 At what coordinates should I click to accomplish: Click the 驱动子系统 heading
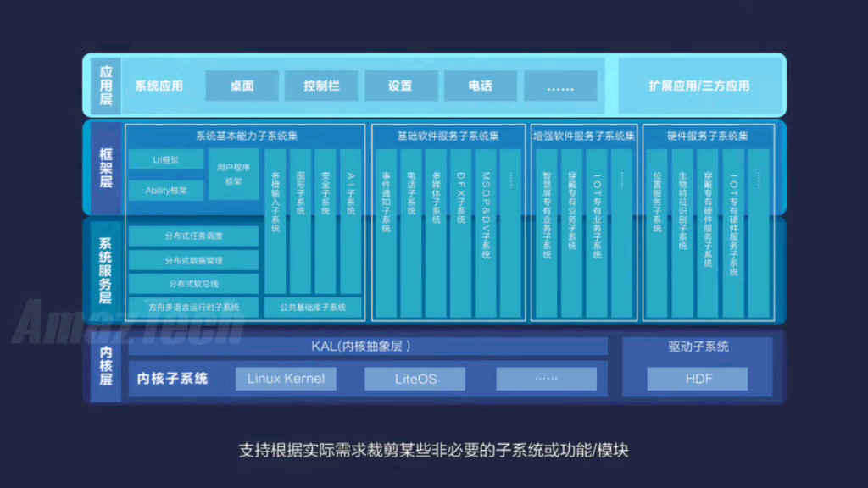click(698, 347)
